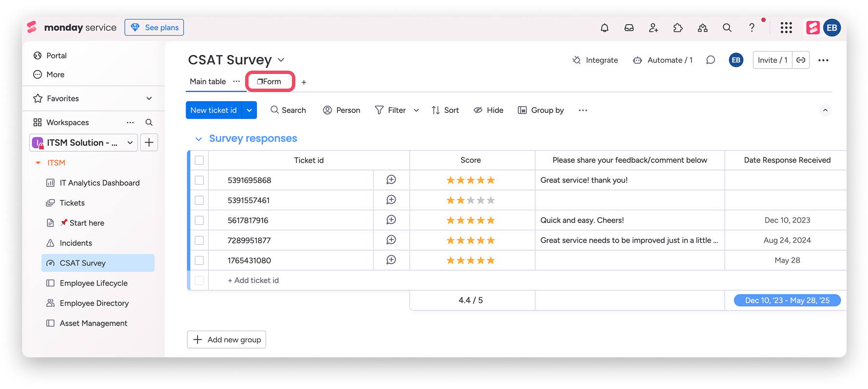Open Workspaces options ellipsis
This screenshot has width=868, height=389.
pyautogui.click(x=130, y=122)
